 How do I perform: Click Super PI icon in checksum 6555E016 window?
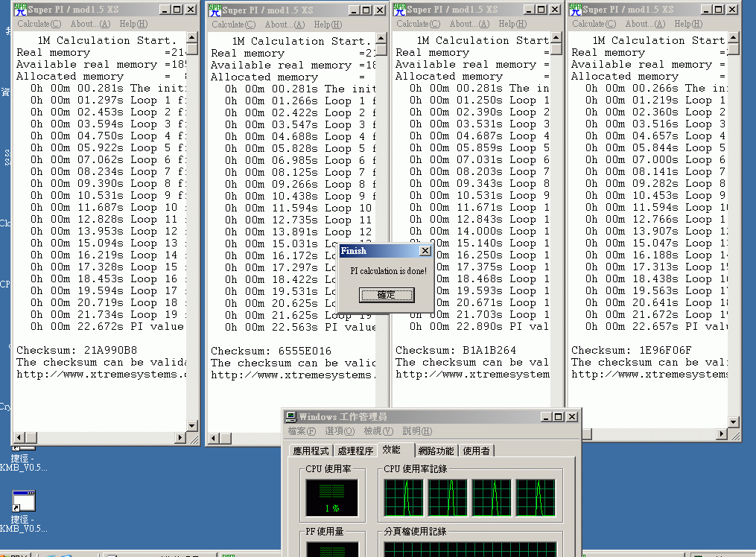point(215,10)
